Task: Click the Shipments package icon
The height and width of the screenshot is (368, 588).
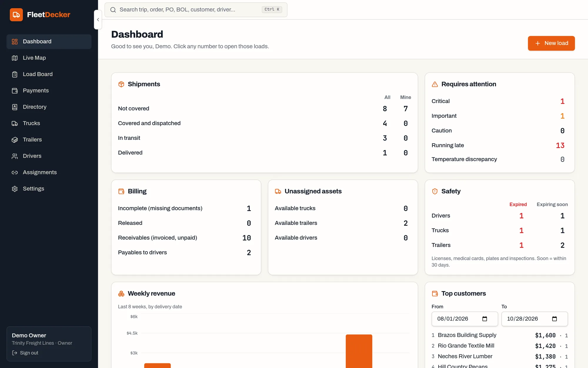Action: coord(121,84)
